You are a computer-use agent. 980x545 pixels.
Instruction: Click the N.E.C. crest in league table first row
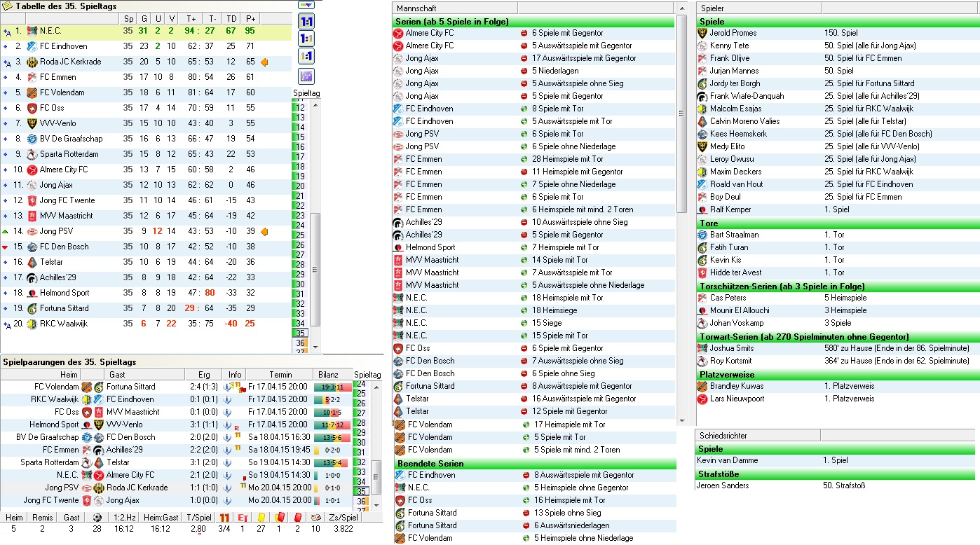click(32, 31)
